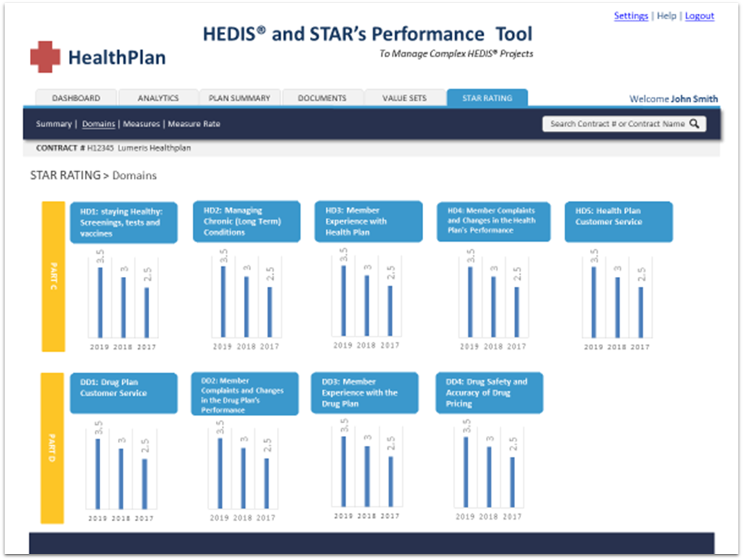The image size is (743, 560).
Task: Select the Measures sub-navigation link
Action: click(x=142, y=124)
